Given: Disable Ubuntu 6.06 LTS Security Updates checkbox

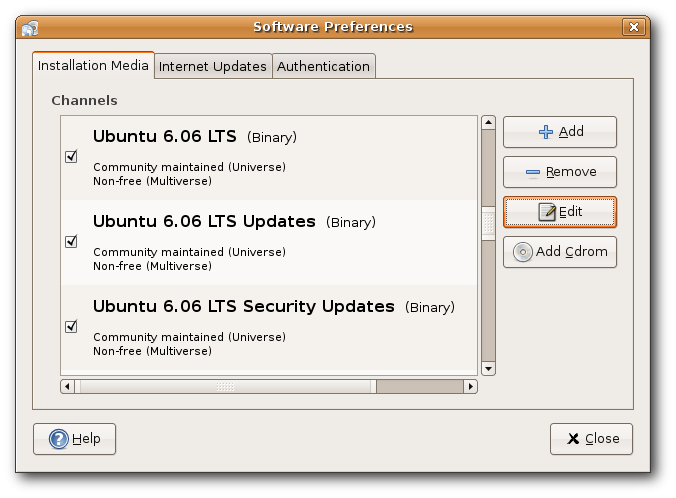Looking at the screenshot, I should point(71,326).
